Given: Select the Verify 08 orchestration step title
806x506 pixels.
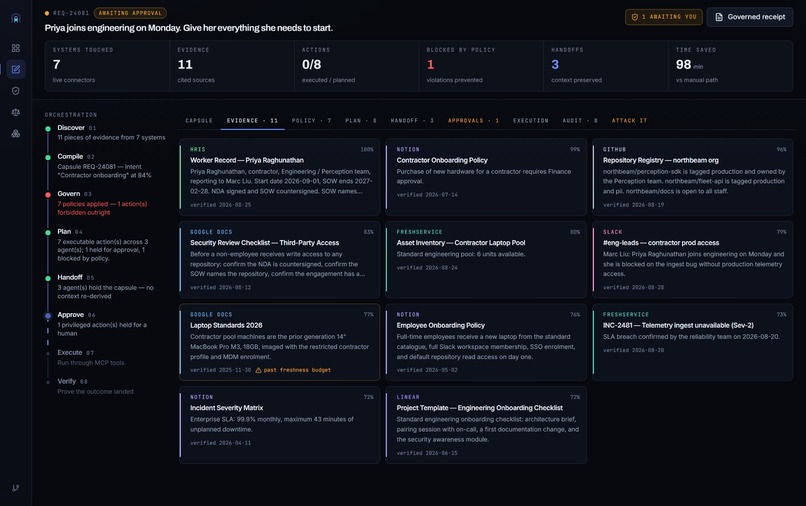Looking at the screenshot, I should pos(72,382).
